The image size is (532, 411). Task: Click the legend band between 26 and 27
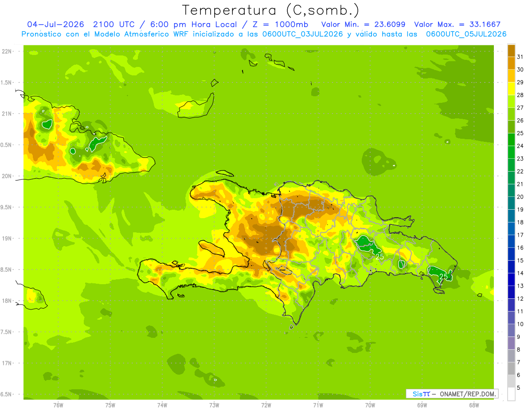511,114
